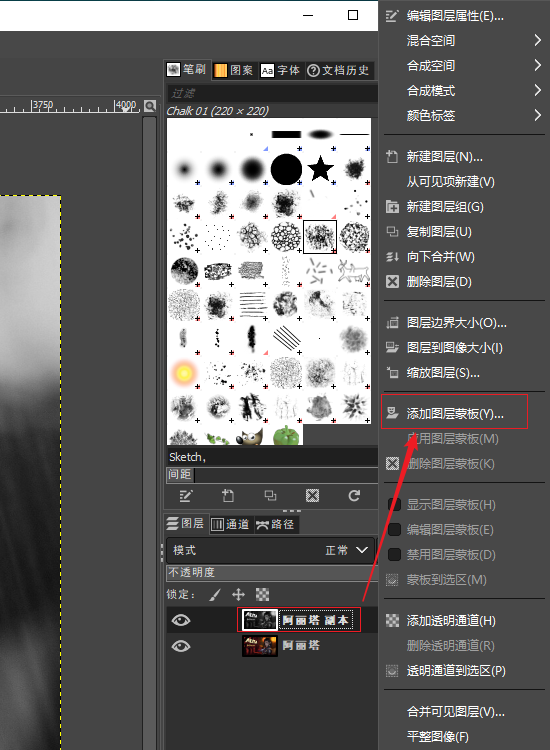Open the layer 模式 dropdown

271,551
